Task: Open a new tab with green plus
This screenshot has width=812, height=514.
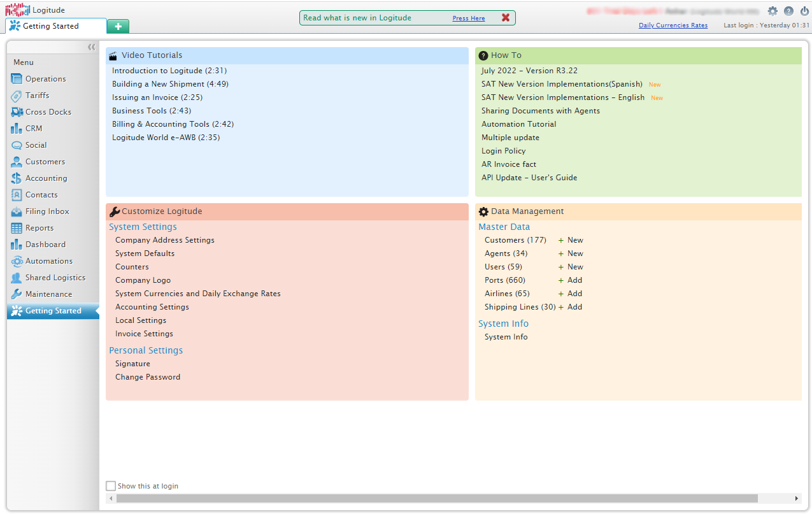Action: [118, 26]
